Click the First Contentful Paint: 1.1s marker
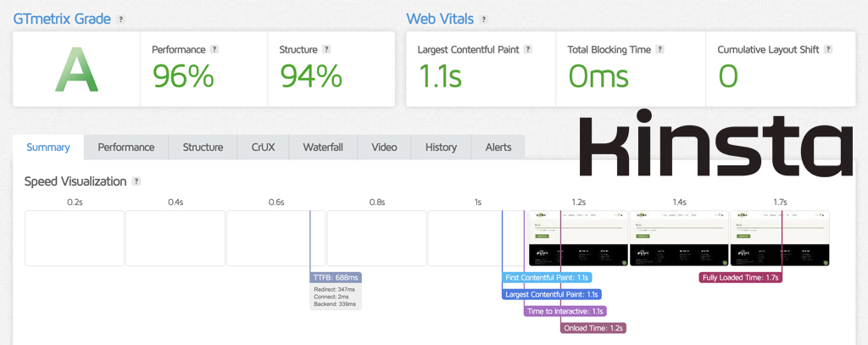 pyautogui.click(x=547, y=277)
